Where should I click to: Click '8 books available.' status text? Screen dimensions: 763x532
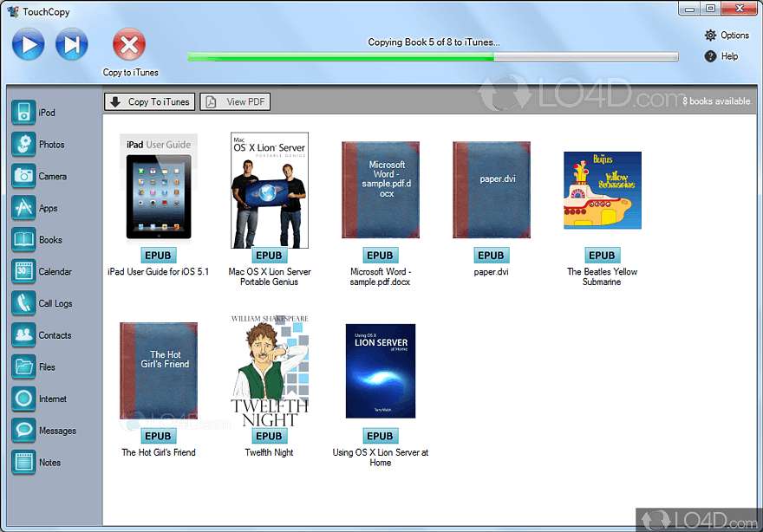(717, 101)
